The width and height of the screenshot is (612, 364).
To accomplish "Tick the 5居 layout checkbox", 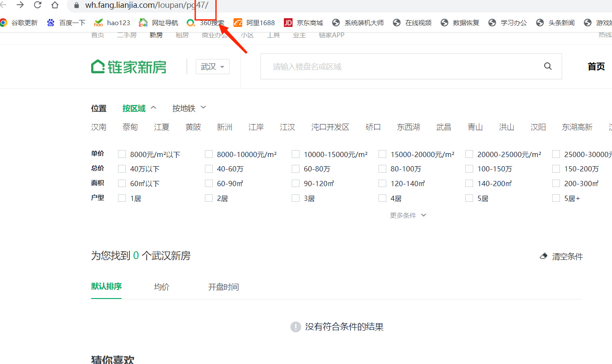I will coord(469,198).
